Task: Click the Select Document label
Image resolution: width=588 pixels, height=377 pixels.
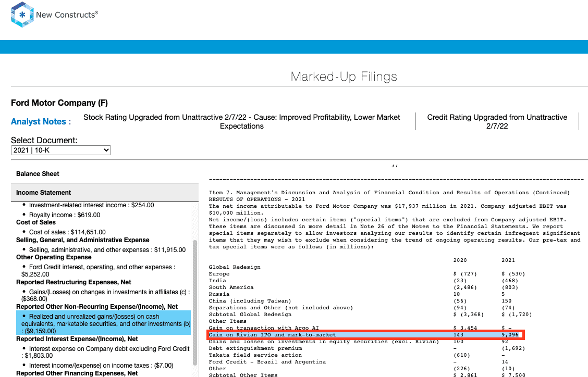Action: (44, 141)
